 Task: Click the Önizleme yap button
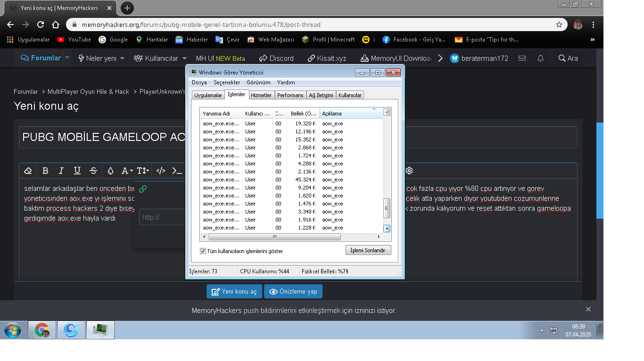(x=293, y=292)
